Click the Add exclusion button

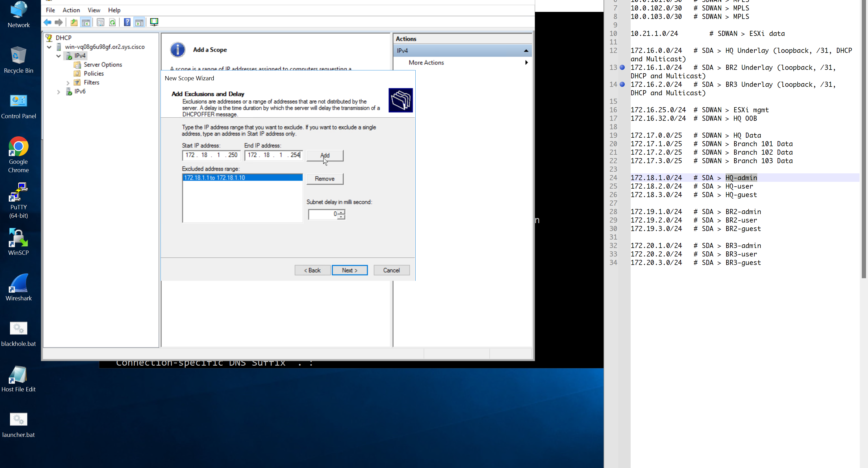[324, 156]
